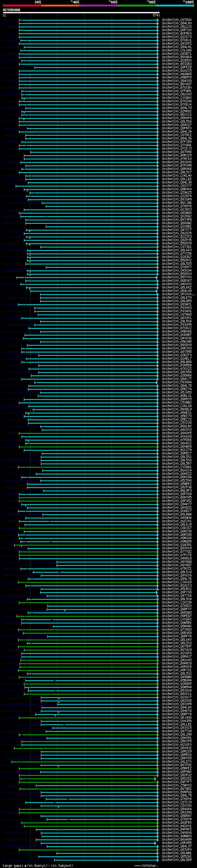Click the purple ~60% identity legend segment
Screen dimensions: 197x868
99,6
